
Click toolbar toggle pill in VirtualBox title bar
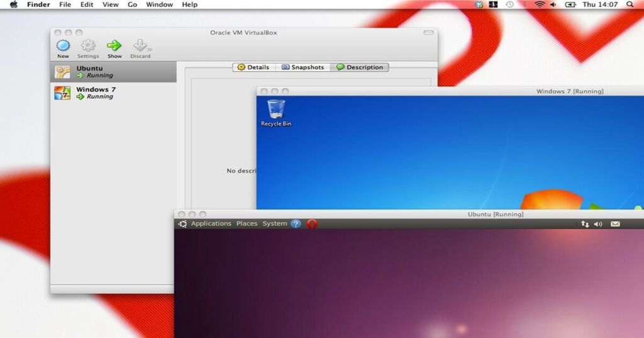[428, 33]
